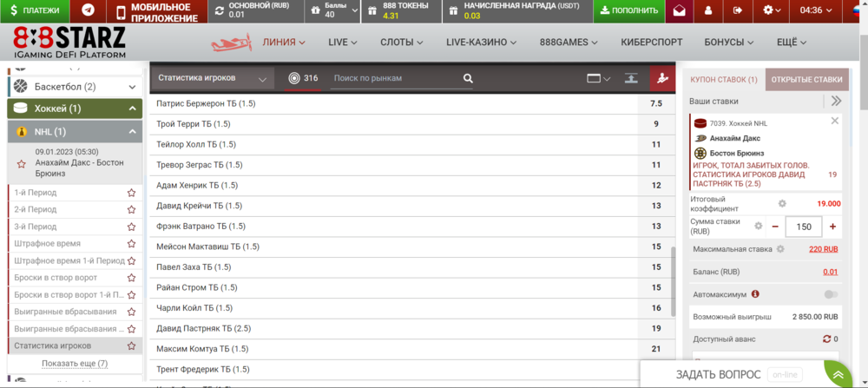Click the stake amount field showing 150
868x388 pixels.
coord(804,227)
